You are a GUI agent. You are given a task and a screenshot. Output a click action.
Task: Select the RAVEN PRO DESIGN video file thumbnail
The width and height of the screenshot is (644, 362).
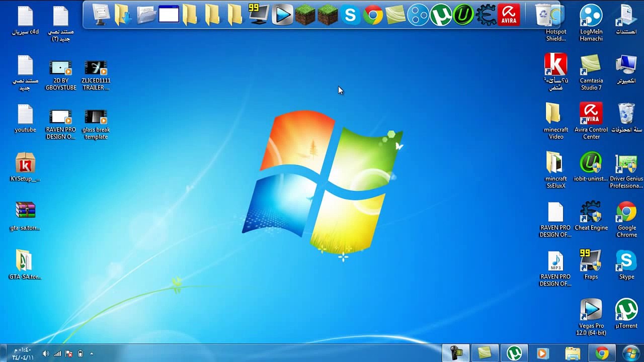pyautogui.click(x=61, y=124)
